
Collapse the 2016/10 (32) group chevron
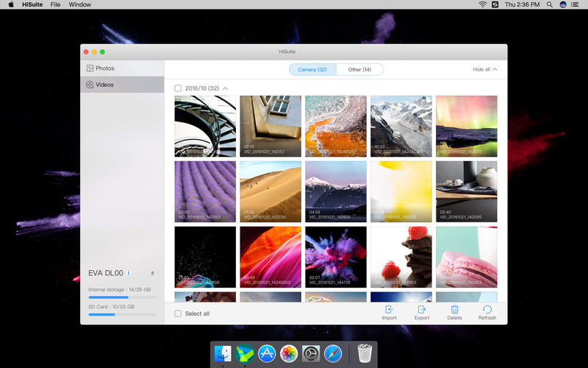225,88
